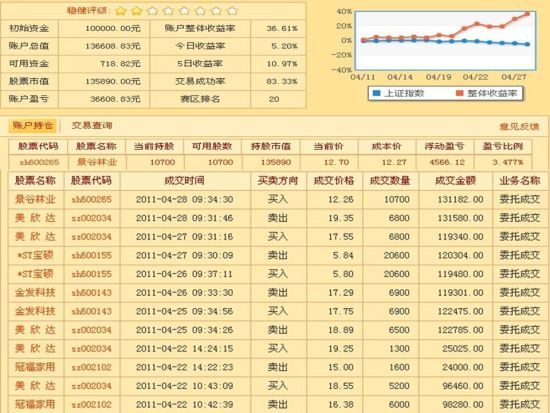
Task: Click the amount 131580.00
Action: tap(460, 218)
